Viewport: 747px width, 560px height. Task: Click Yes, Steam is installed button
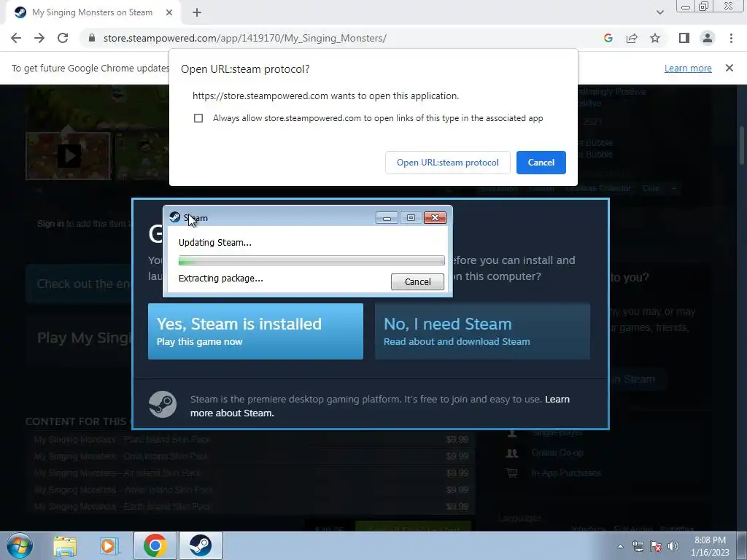255,332
